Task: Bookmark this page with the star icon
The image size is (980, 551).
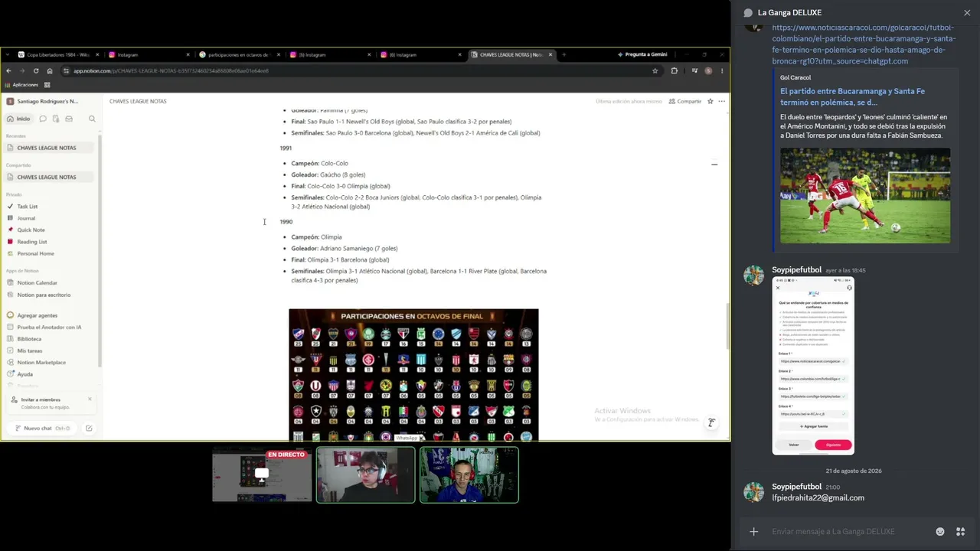Action: click(655, 70)
